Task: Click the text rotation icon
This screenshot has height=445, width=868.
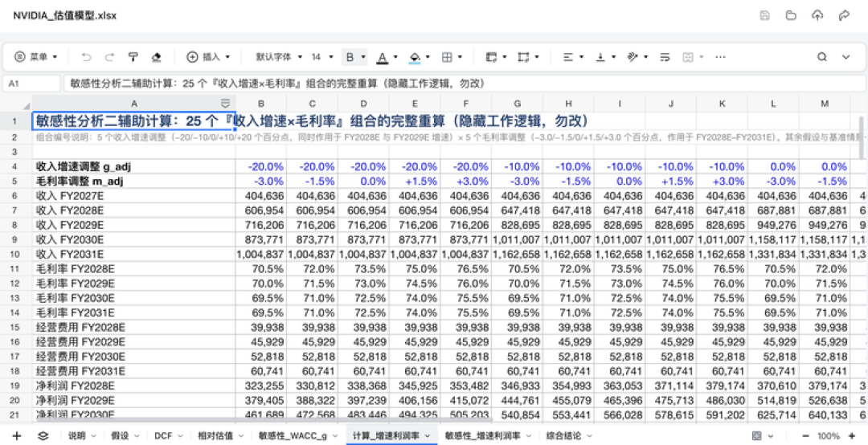Action: coord(633,57)
